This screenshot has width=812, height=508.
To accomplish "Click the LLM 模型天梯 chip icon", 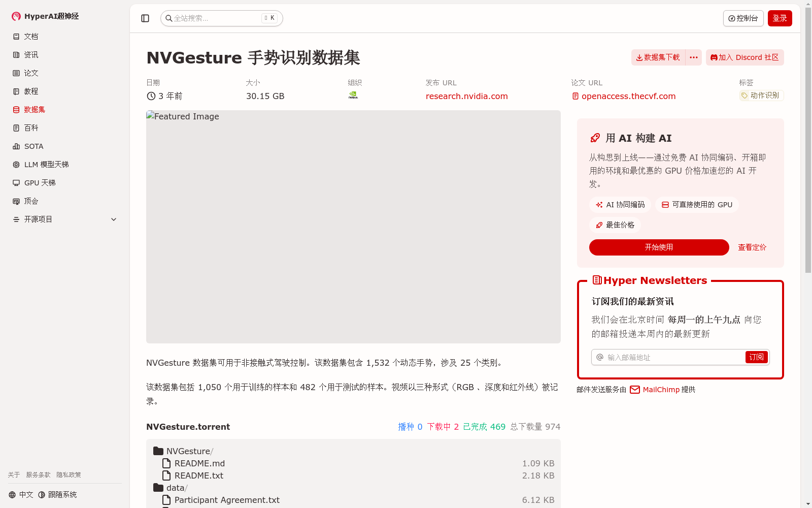I will click(16, 165).
